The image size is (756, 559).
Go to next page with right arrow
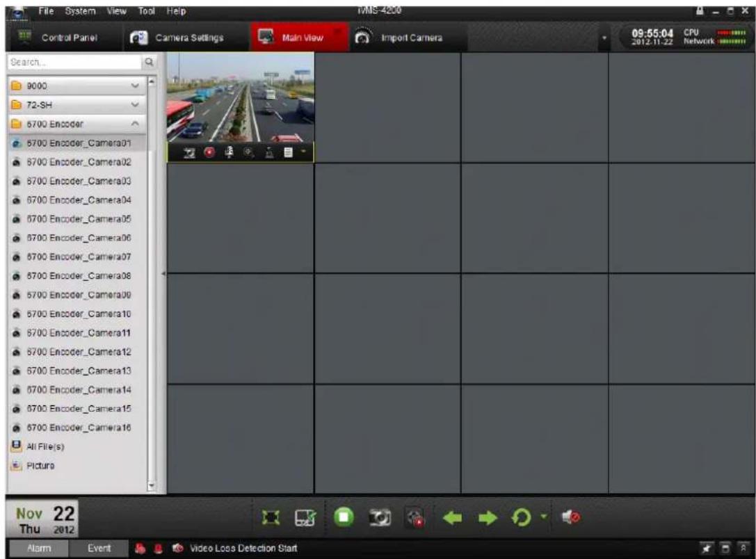click(488, 518)
